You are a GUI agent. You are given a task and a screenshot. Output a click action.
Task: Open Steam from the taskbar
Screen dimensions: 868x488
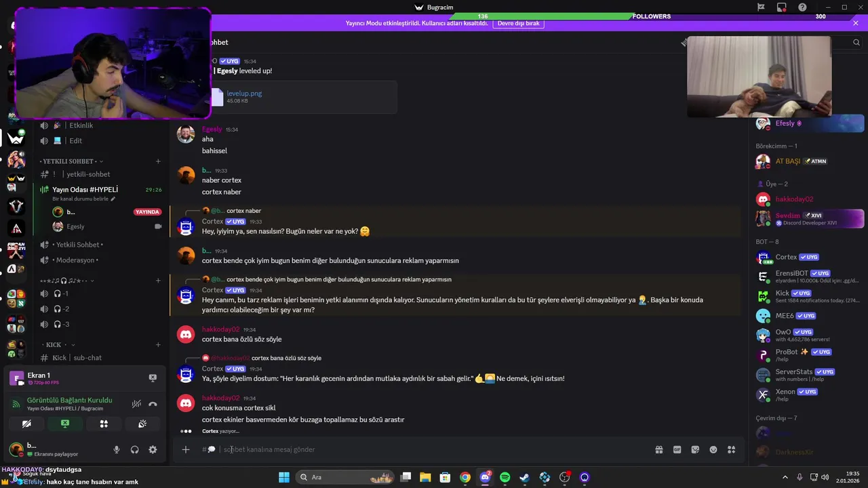pos(524,477)
